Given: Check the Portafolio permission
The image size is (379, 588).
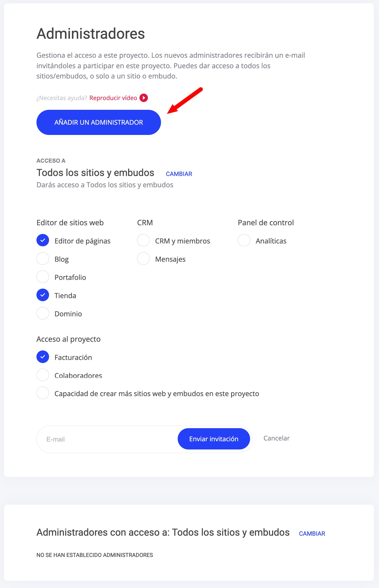Looking at the screenshot, I should pyautogui.click(x=43, y=277).
